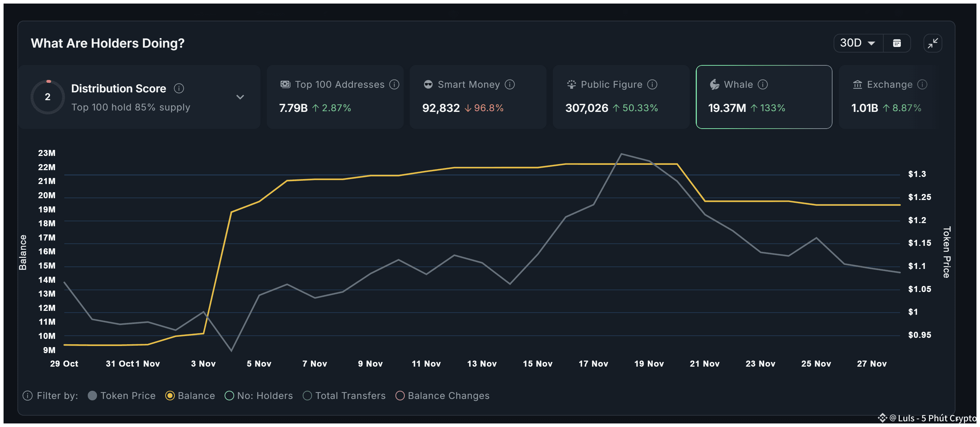Click the '23M' balance axis label

[47, 153]
